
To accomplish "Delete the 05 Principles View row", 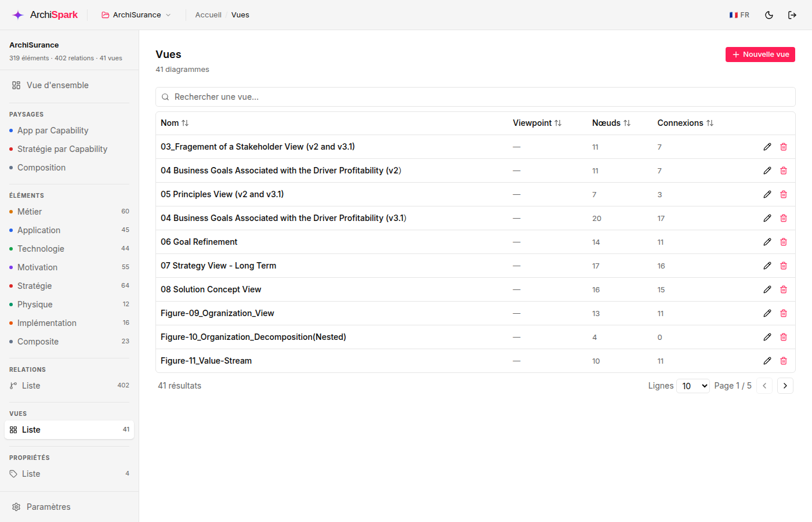I will [784, 194].
